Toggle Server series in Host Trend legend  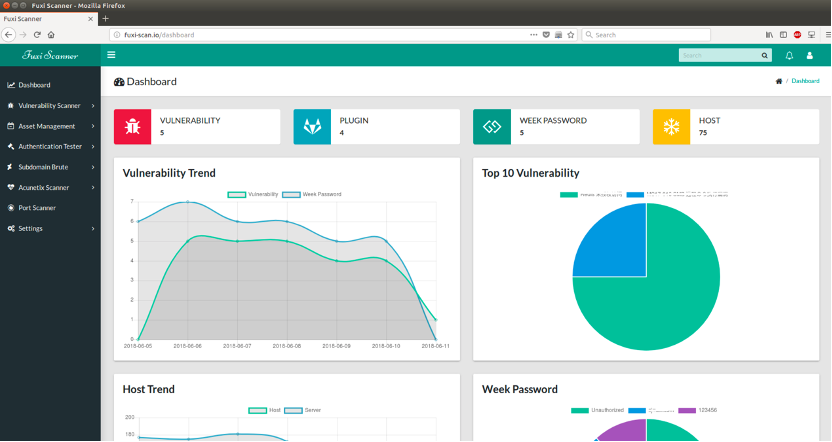click(302, 410)
